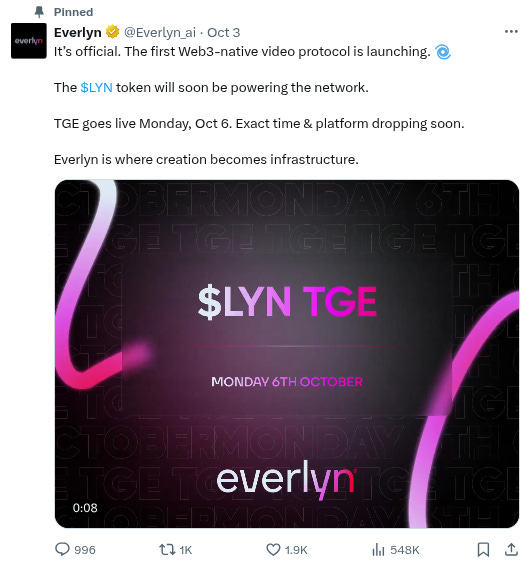This screenshot has width=532, height=562.
Task: Like the post with the heart icon
Action: tap(273, 549)
